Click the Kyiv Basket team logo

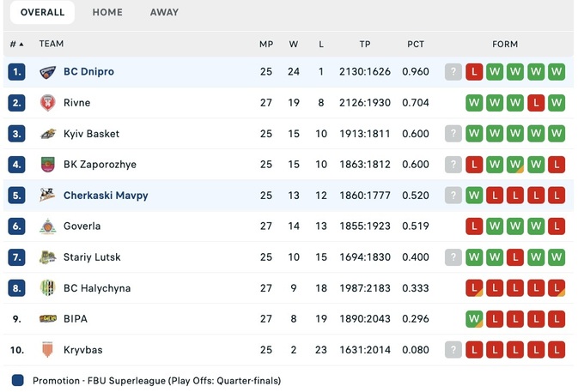tap(47, 134)
